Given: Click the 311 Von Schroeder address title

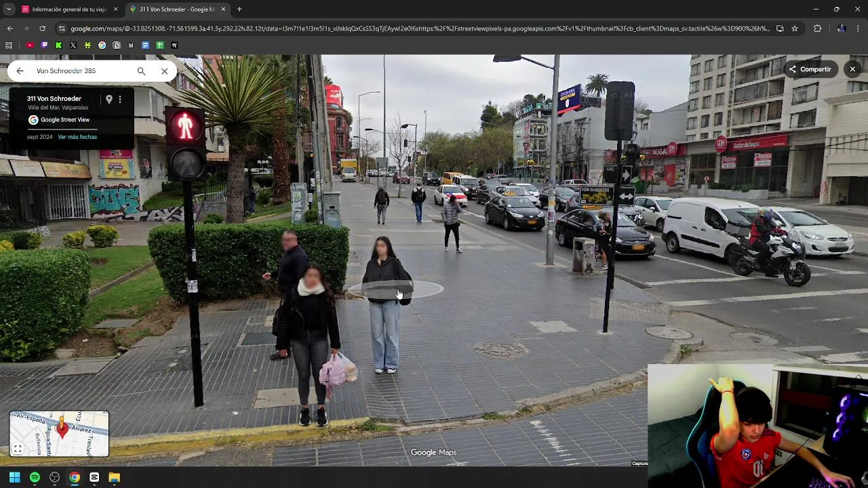Looking at the screenshot, I should pos(54,98).
